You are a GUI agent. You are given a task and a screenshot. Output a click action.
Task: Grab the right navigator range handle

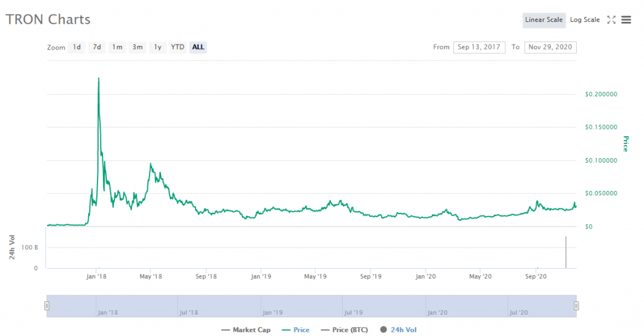click(x=576, y=306)
